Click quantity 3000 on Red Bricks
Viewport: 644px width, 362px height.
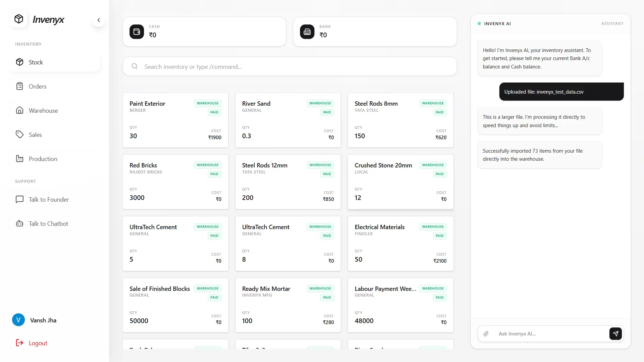coord(137,198)
